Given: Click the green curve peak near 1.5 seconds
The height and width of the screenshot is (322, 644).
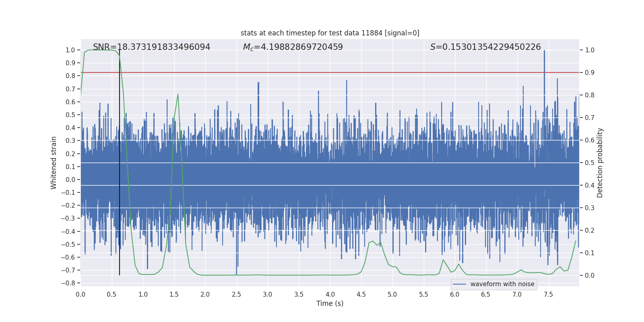Looking at the screenshot, I should (x=178, y=95).
